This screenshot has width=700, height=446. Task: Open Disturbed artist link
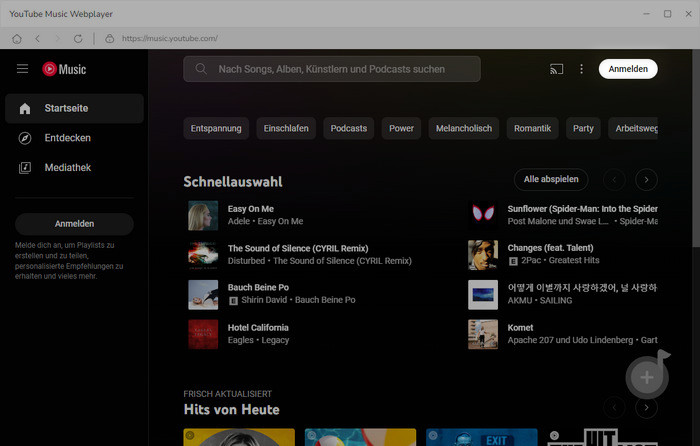pyautogui.click(x=246, y=261)
